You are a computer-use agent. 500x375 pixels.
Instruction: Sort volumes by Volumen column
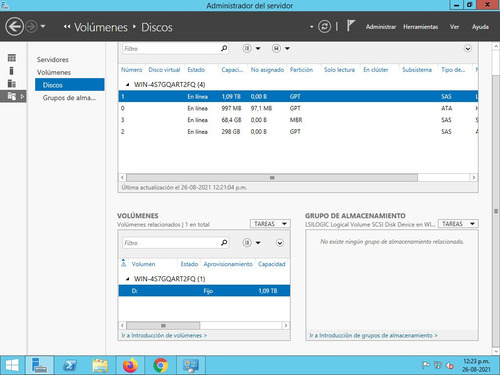tap(143, 264)
